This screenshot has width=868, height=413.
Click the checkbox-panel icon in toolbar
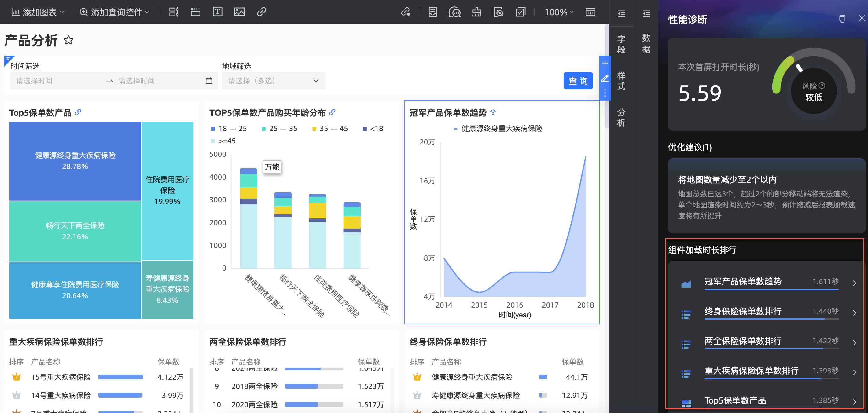point(520,12)
